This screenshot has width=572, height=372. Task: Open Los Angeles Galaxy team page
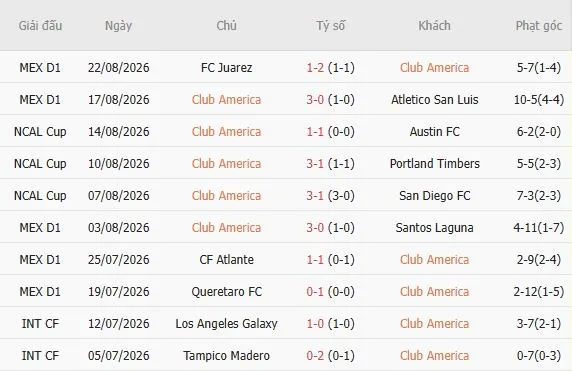226,324
